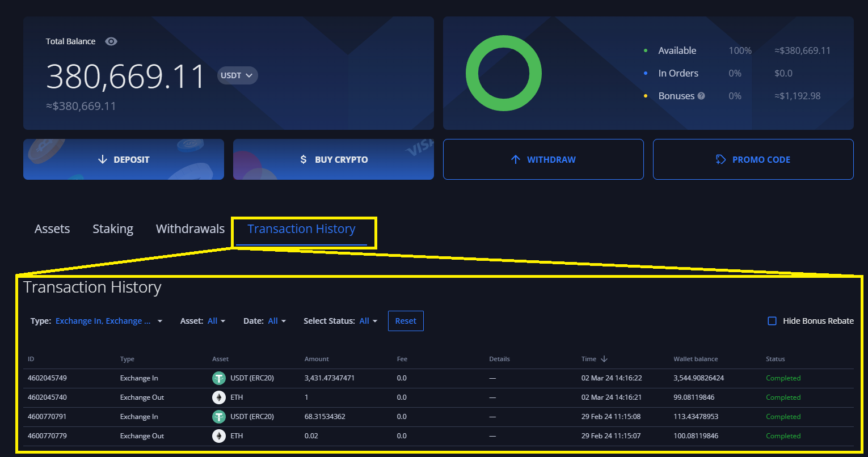Toggle the Total Balance eye icon

click(111, 41)
